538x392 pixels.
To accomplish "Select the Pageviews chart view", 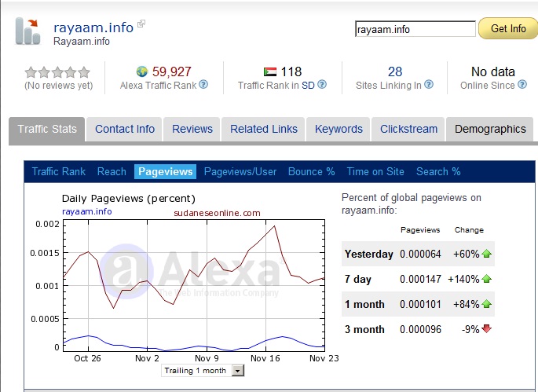I will click(166, 171).
